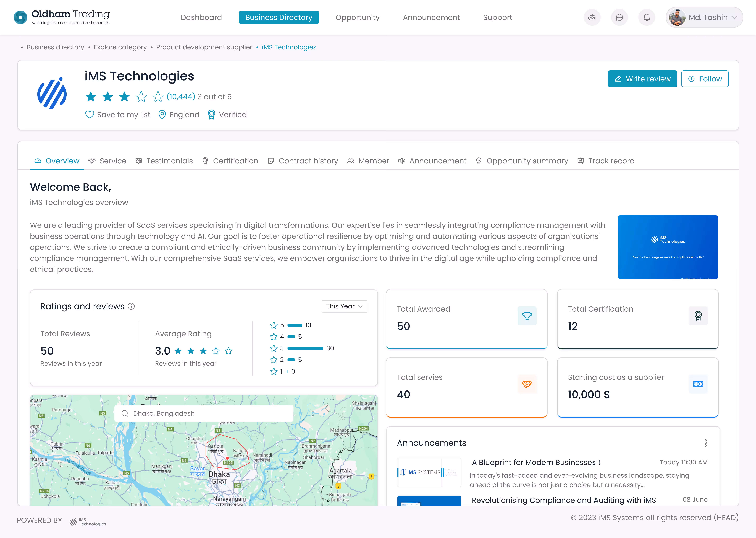756x538 pixels.
Task: Toggle Save to my list heart
Action: (x=90, y=115)
